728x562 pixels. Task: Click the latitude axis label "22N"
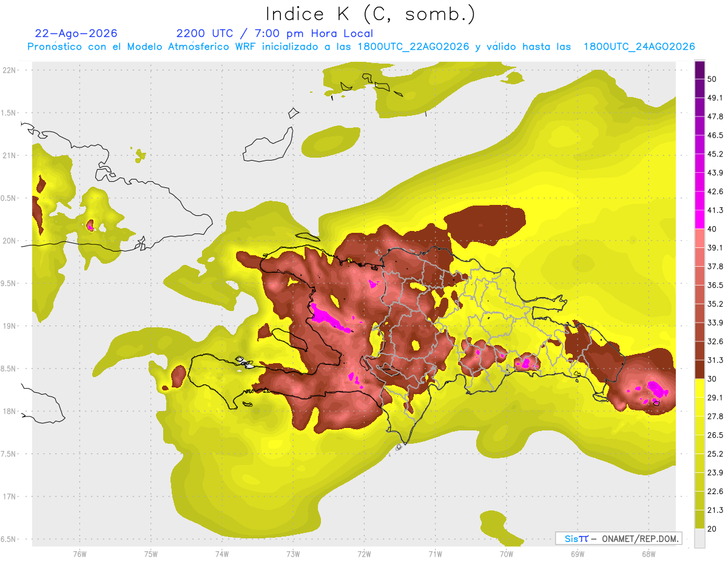pos(10,70)
